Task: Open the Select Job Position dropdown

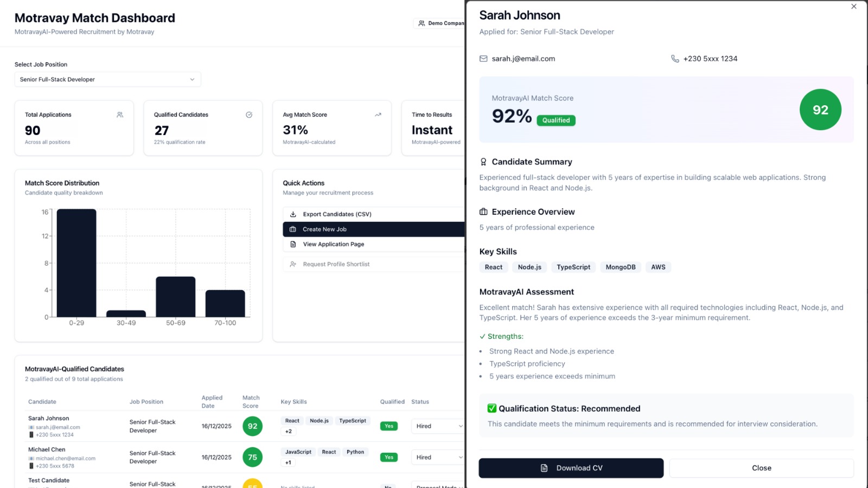Action: (107, 79)
